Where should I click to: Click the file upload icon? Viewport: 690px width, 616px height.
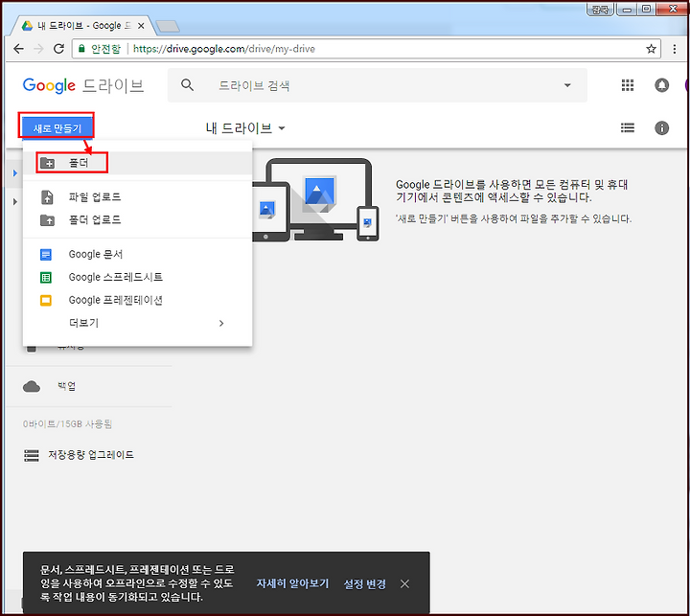(47, 197)
